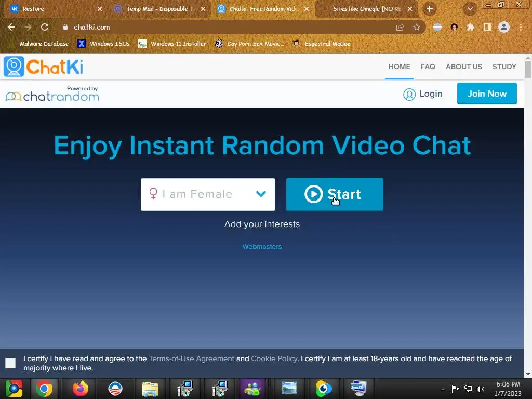Click the Start video chat button

point(335,194)
